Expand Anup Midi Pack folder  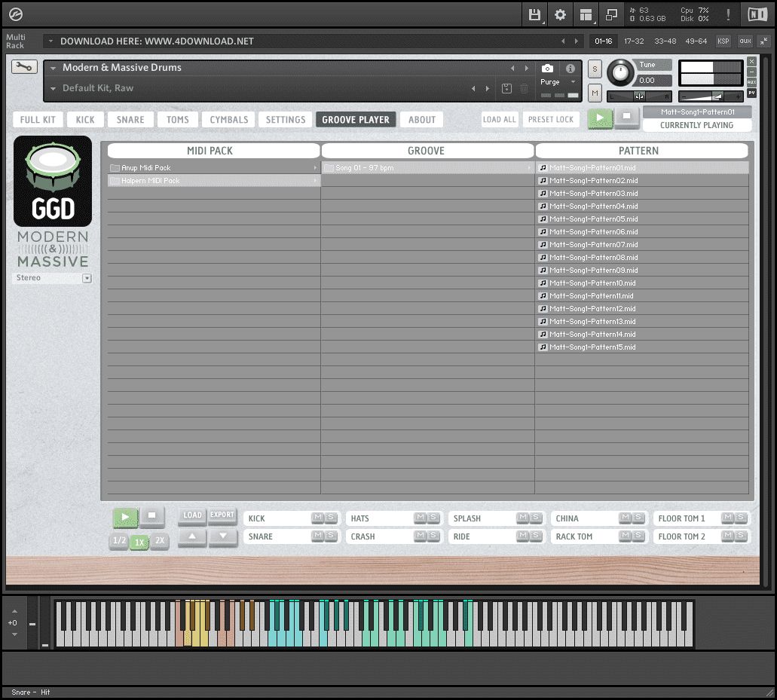[x=213, y=168]
